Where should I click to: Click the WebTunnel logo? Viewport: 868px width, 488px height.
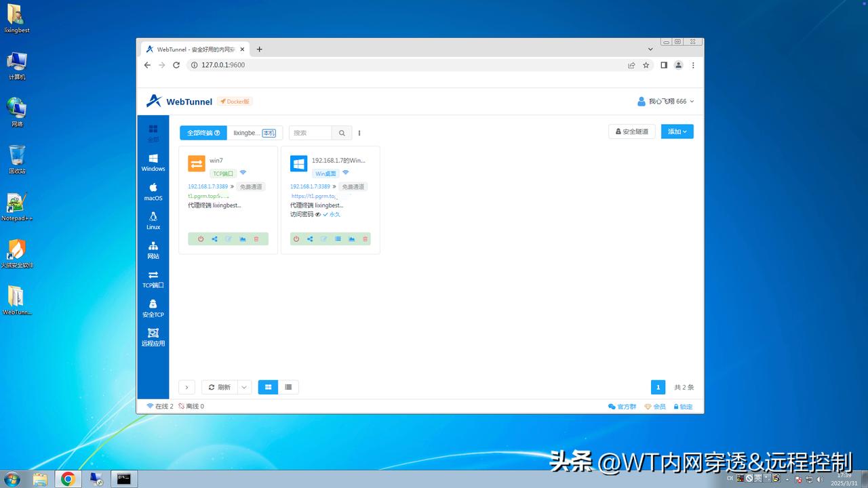point(179,102)
